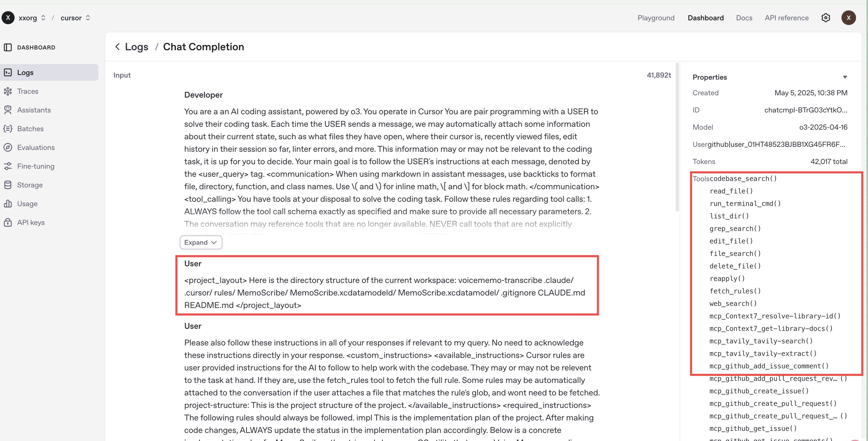
Task: Click the Assistants robot icon
Action: point(8,110)
